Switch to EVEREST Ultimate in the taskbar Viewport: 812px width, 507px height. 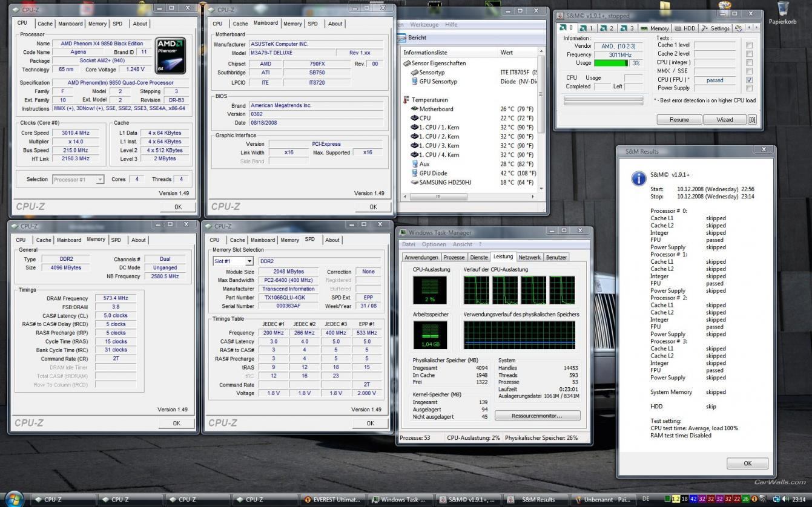tap(333, 500)
